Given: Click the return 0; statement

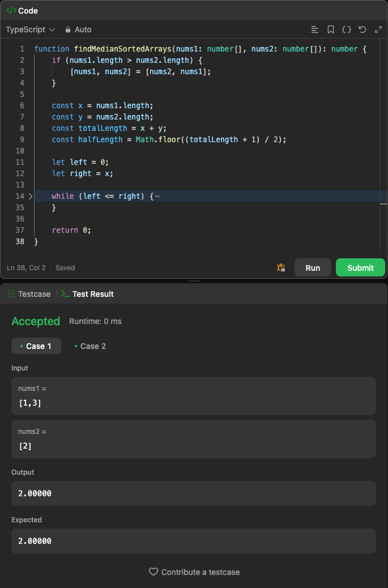Looking at the screenshot, I should (x=71, y=230).
